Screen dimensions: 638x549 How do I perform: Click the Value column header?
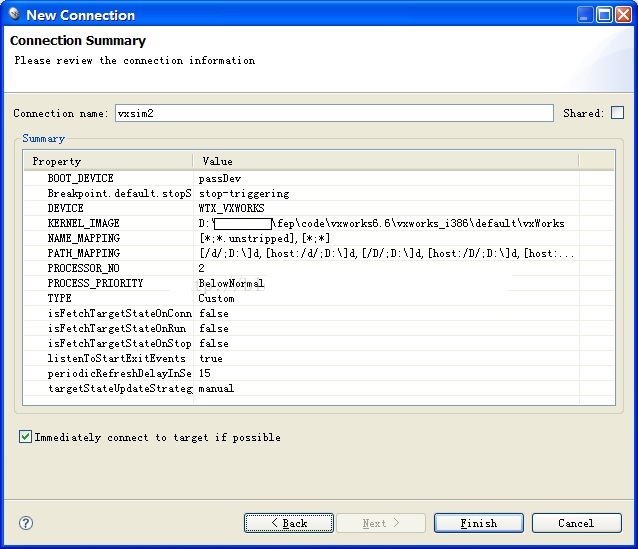[x=386, y=161]
